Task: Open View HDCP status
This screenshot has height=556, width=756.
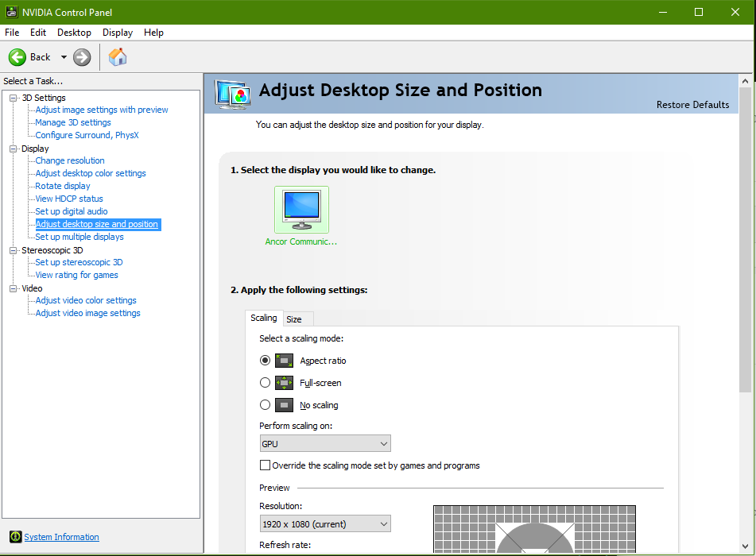Action: [x=69, y=199]
